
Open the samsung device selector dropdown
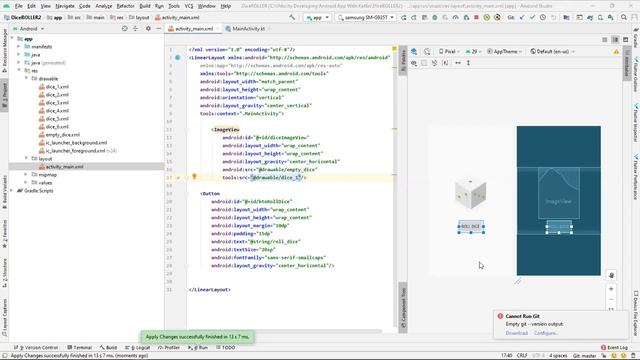pyautogui.click(x=366, y=18)
